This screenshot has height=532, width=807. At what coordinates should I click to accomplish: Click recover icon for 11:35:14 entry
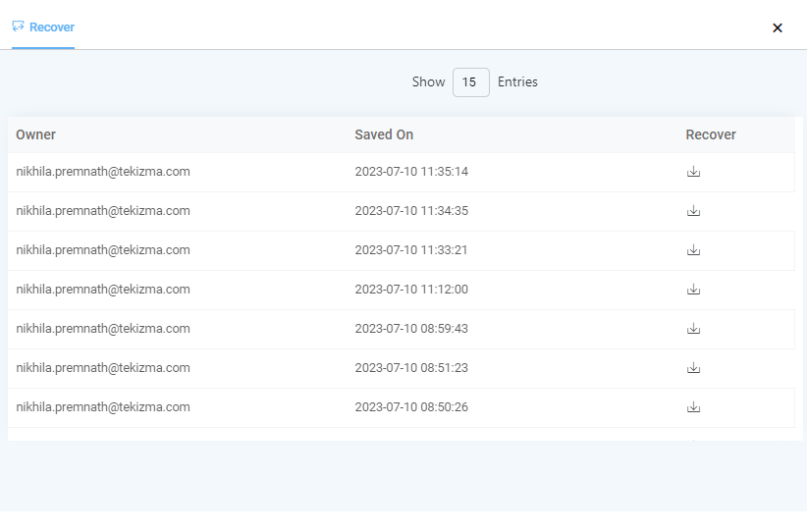tap(693, 172)
